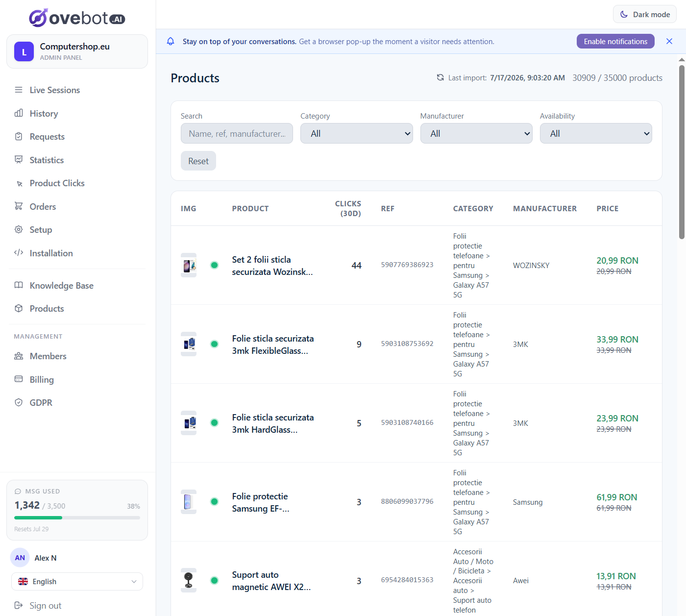Click the Statistics chart icon
The height and width of the screenshot is (616, 686).
19,160
